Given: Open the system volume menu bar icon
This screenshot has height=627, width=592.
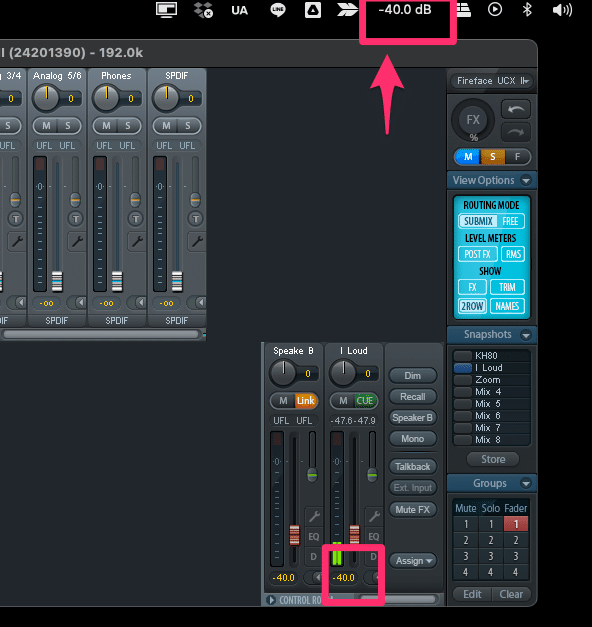Looking at the screenshot, I should pos(562,10).
